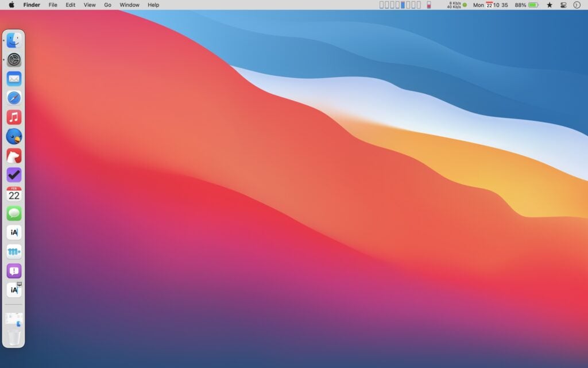588x368 pixels.
Task: Open Control Center toggles in menu bar
Action: click(563, 5)
